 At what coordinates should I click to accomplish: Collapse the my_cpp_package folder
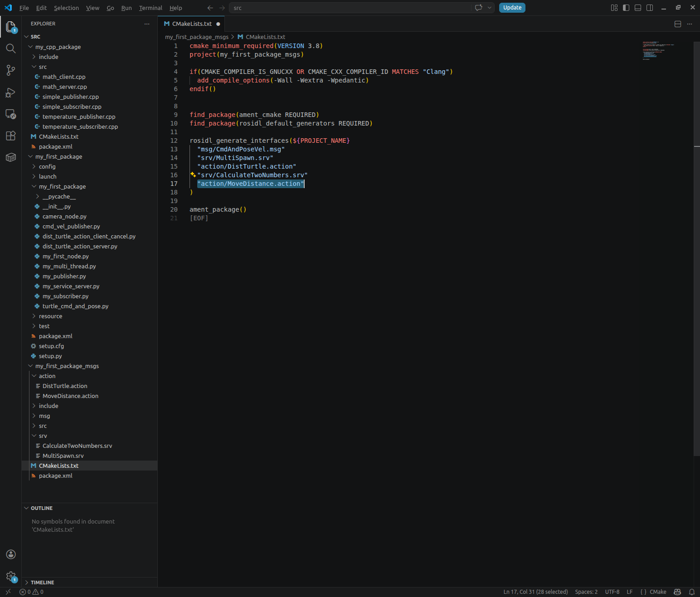coord(30,47)
